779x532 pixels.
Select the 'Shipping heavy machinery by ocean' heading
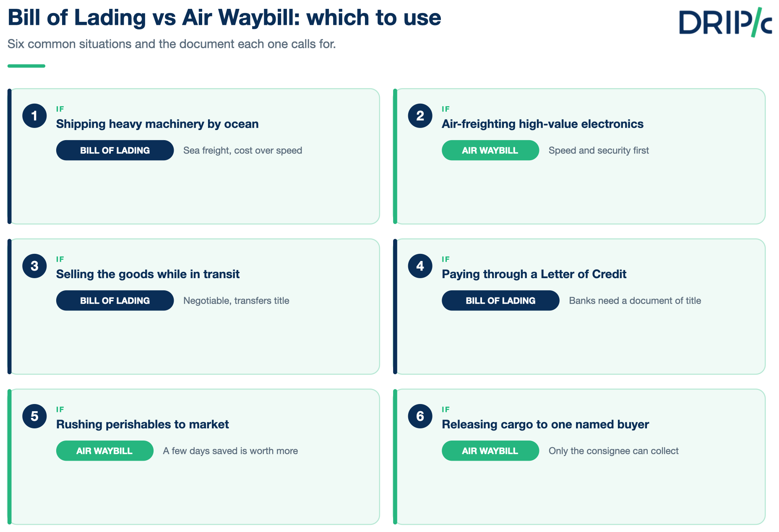pos(157,124)
